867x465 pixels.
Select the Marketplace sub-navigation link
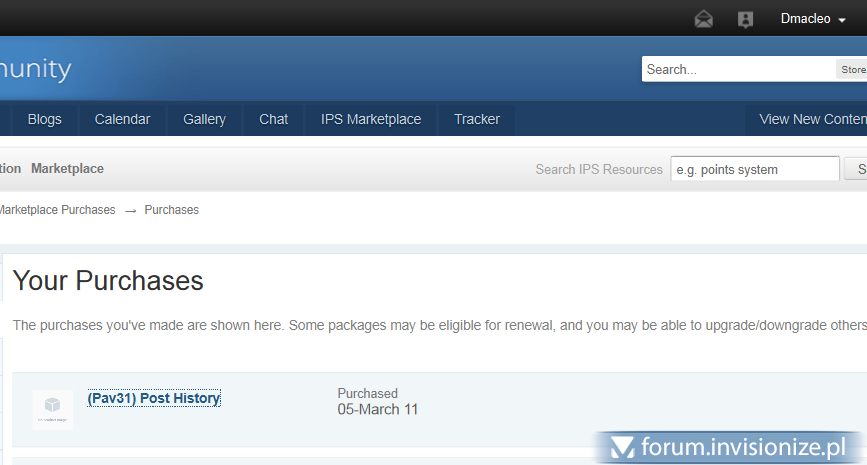click(67, 169)
